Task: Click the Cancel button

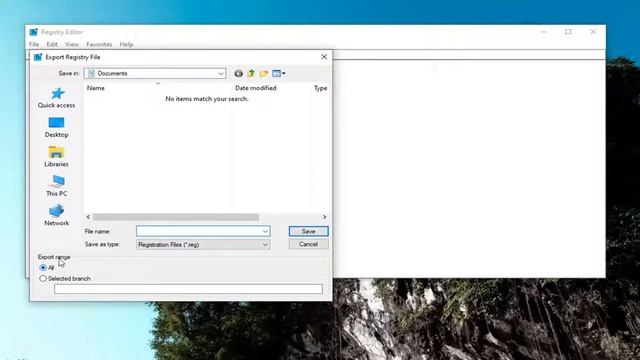Action: pos(308,244)
